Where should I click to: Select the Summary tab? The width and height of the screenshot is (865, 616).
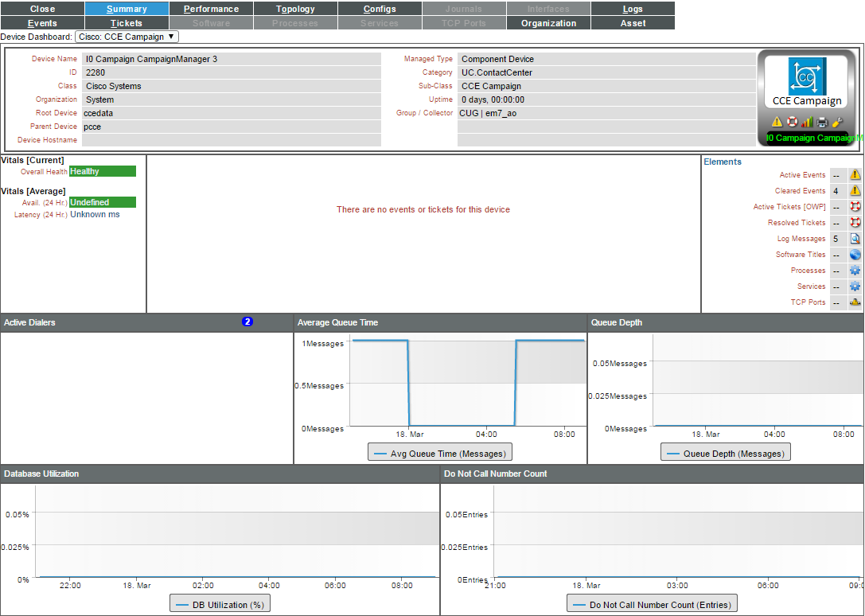click(127, 9)
